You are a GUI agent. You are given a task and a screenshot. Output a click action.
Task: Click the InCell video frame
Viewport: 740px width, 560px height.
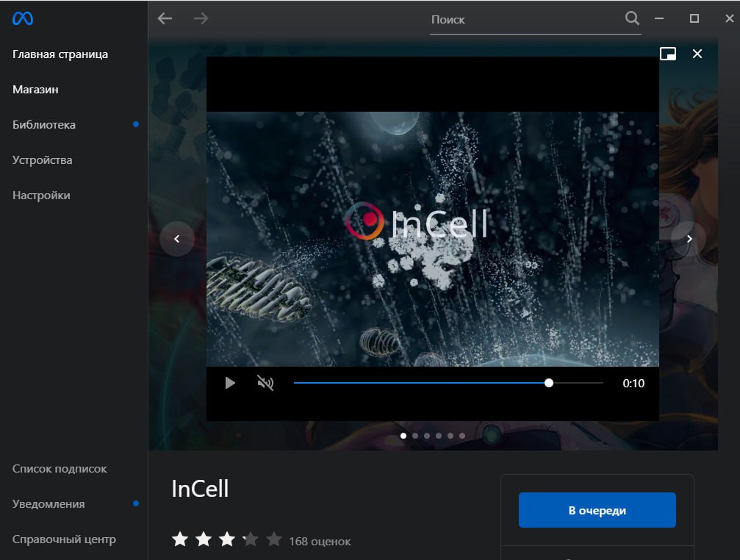(x=432, y=239)
